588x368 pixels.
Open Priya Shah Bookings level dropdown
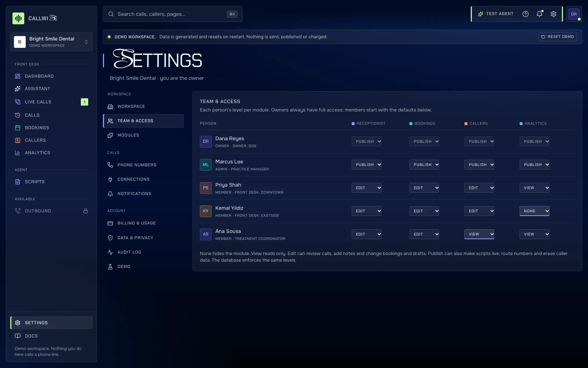(x=424, y=188)
